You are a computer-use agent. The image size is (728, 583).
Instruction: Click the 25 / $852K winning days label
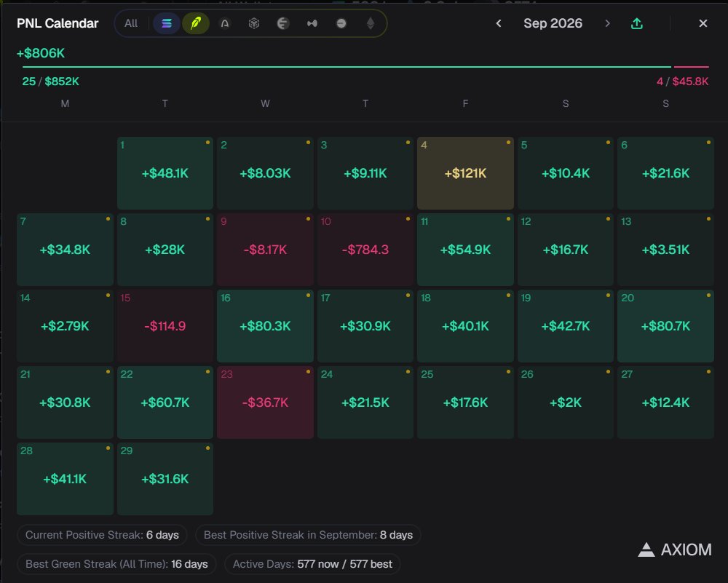point(51,82)
